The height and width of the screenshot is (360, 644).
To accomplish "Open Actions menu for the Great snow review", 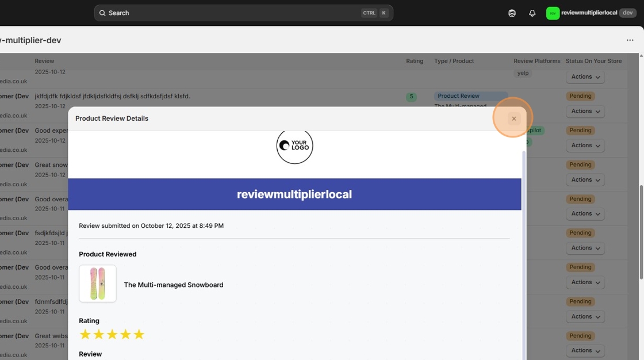I will (x=585, y=180).
